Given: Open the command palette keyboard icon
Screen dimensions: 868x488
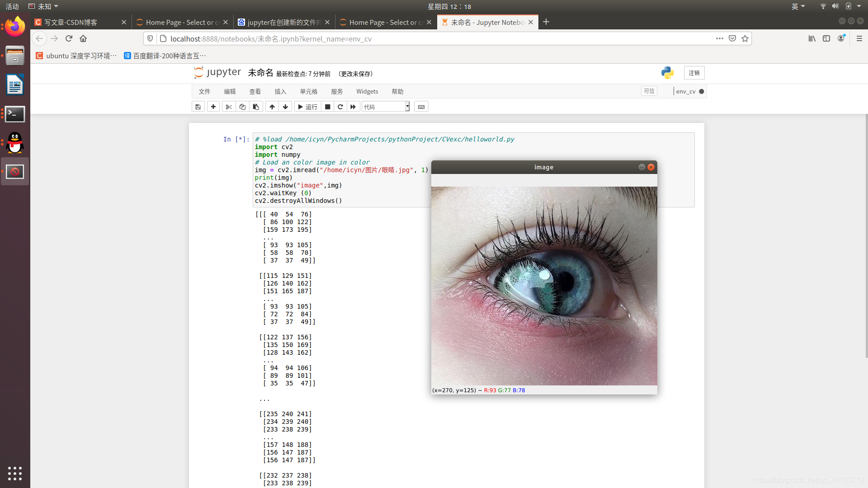Looking at the screenshot, I should (421, 107).
